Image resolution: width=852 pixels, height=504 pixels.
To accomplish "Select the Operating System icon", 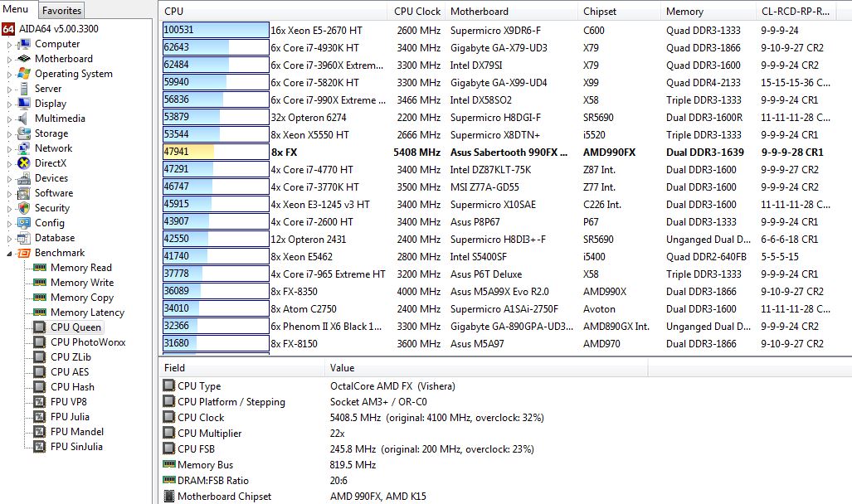I will (x=24, y=73).
